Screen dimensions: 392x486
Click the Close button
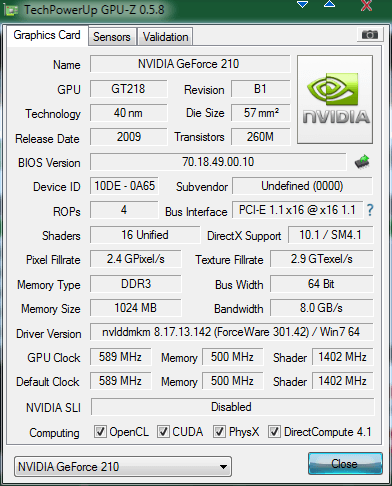pyautogui.click(x=345, y=464)
